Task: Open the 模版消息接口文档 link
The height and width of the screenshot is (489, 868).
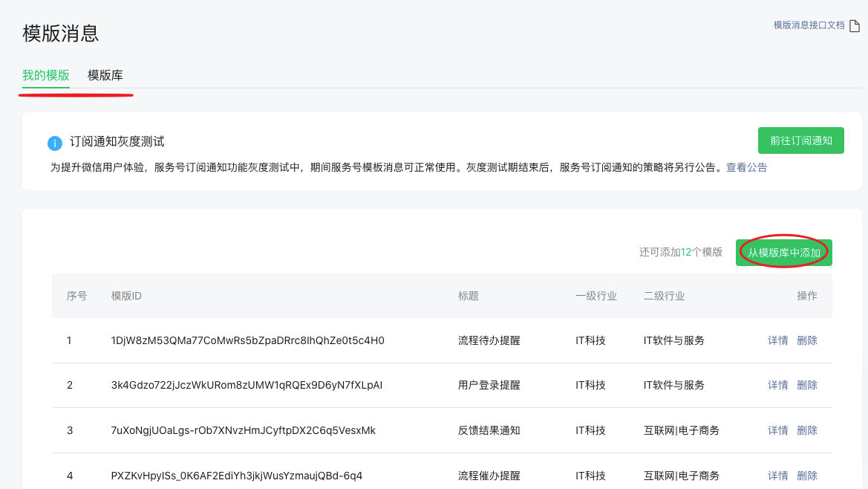Action: point(809,25)
